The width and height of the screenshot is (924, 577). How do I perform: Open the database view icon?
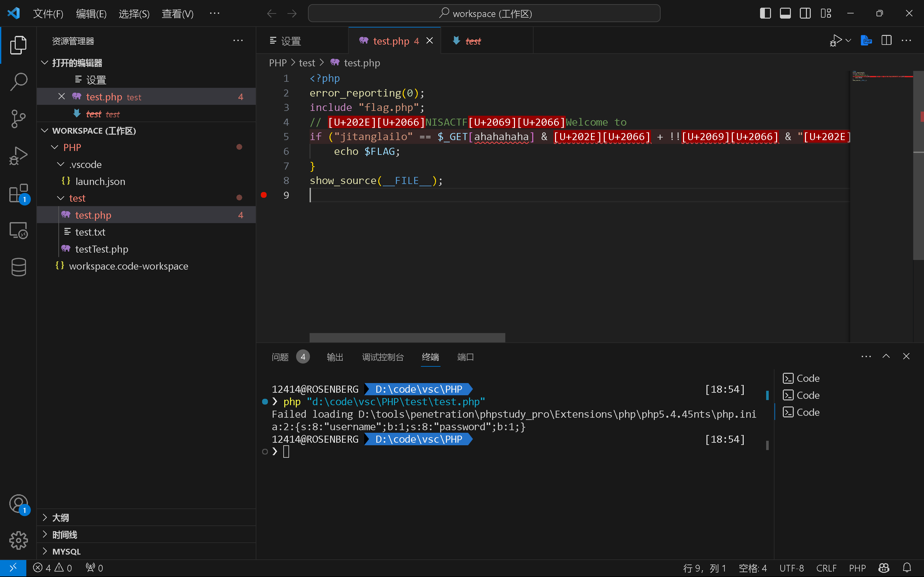[18, 267]
